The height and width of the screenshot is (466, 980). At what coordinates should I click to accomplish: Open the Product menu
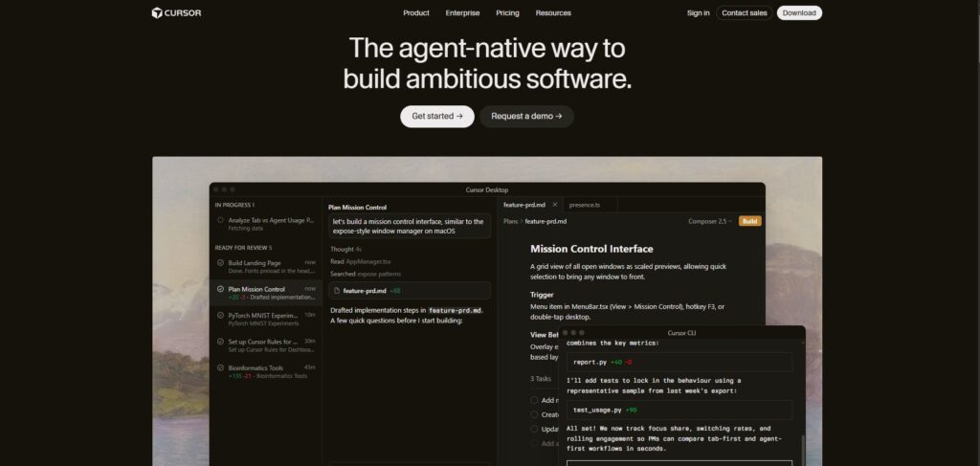point(416,12)
